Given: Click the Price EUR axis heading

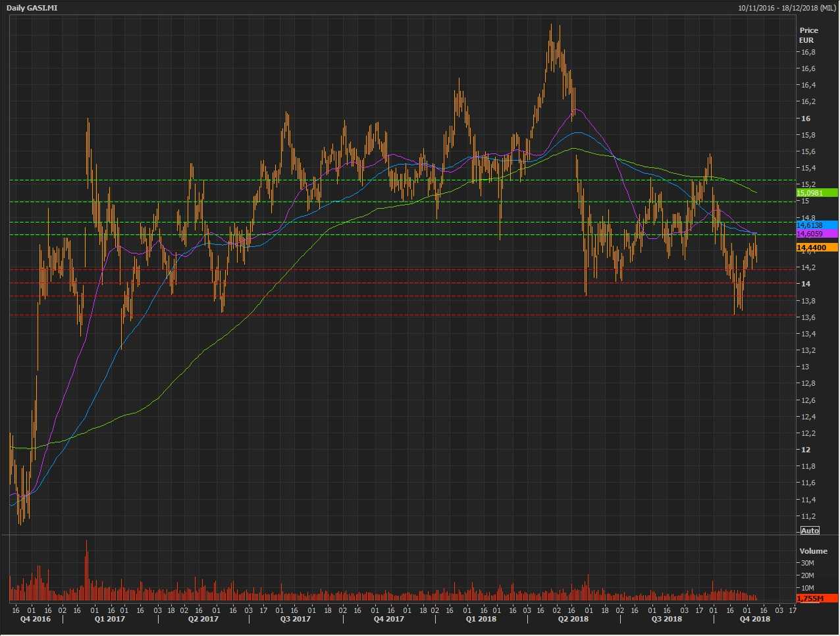Looking at the screenshot, I should [808, 35].
